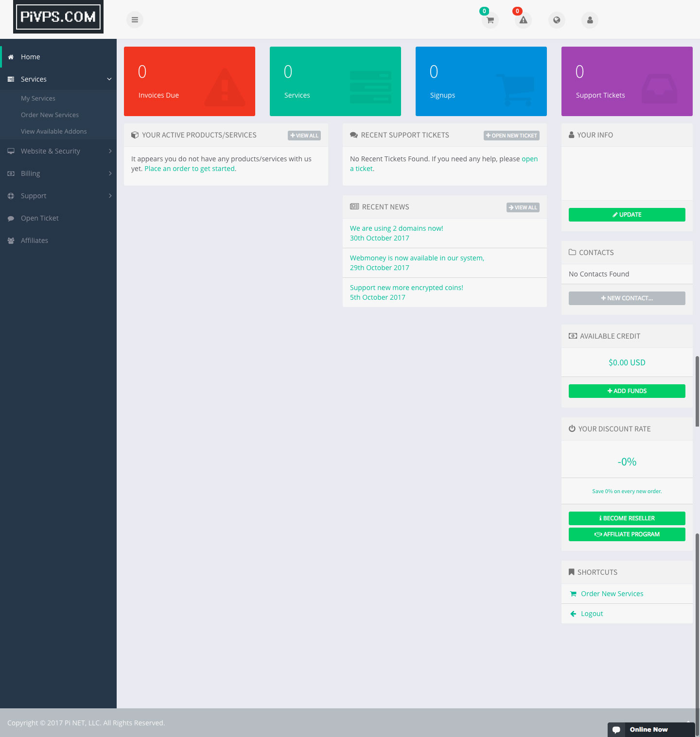
Task: Expand the Billing menu chevron
Action: [x=110, y=173]
